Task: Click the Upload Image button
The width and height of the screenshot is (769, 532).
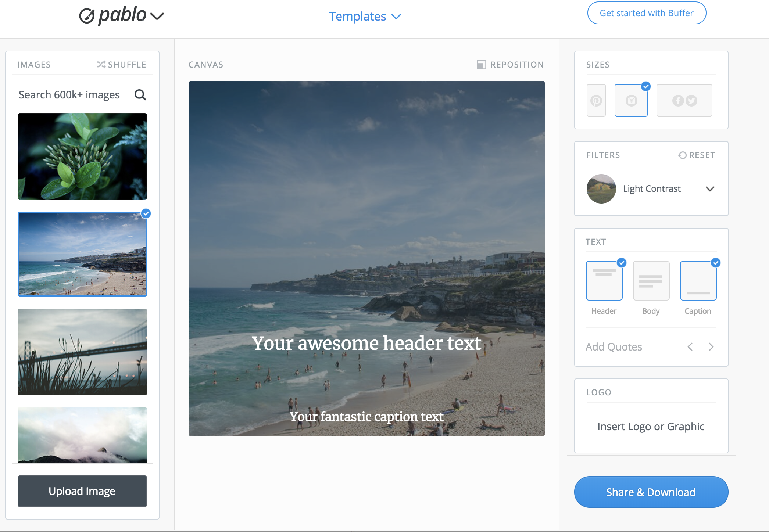Action: coord(82,491)
